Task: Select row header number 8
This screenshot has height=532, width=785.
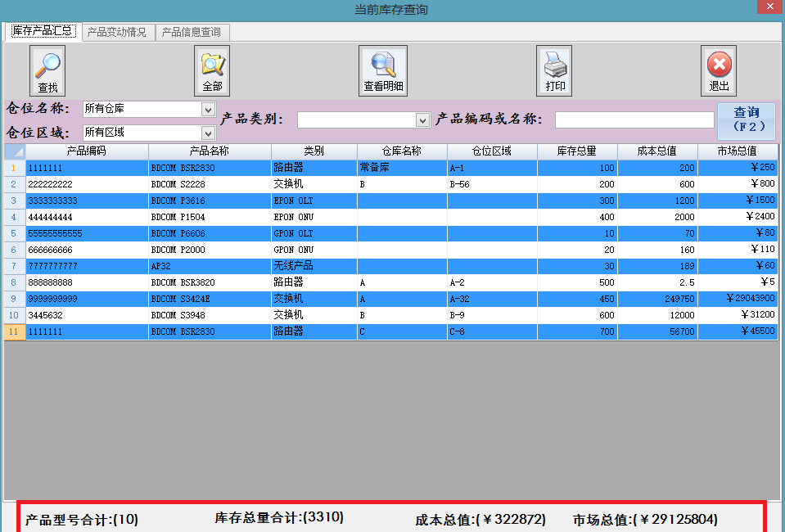Action: pos(15,282)
